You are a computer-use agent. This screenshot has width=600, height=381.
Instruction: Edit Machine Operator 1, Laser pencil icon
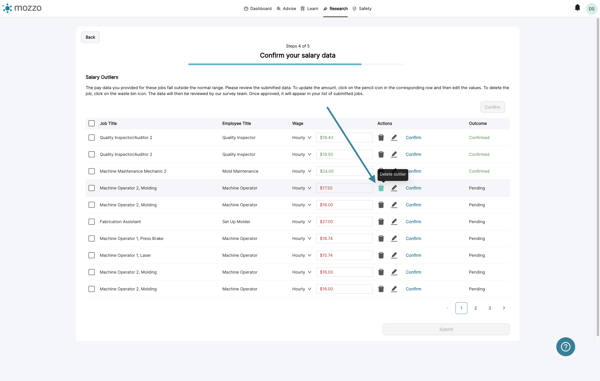click(394, 255)
